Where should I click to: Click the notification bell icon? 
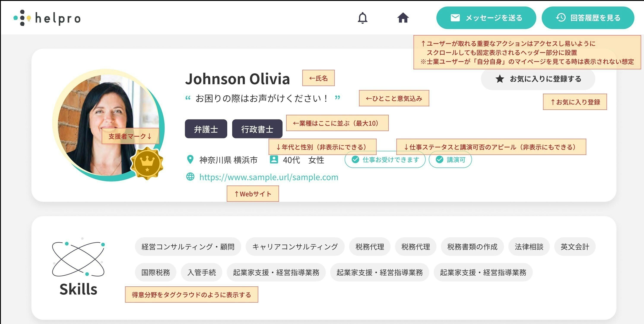click(362, 18)
